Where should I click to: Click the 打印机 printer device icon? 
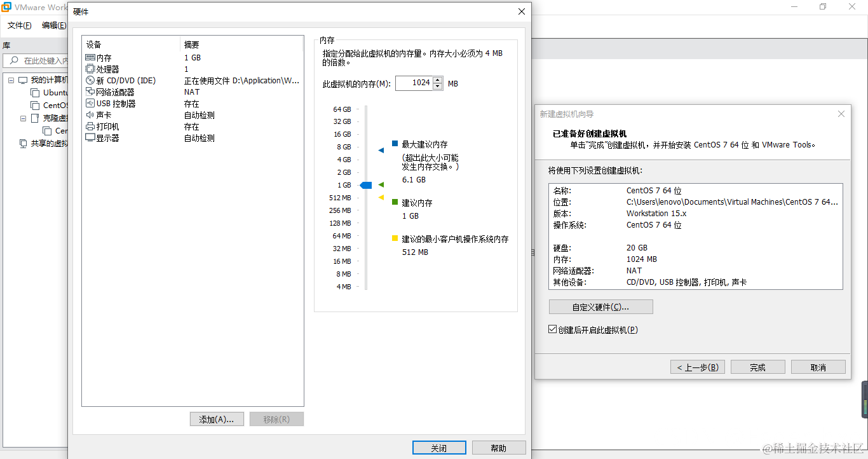88,126
